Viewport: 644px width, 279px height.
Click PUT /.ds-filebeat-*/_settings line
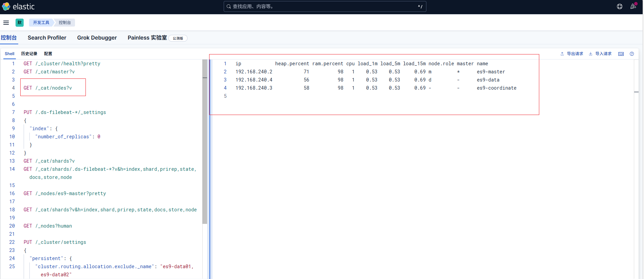(x=65, y=112)
